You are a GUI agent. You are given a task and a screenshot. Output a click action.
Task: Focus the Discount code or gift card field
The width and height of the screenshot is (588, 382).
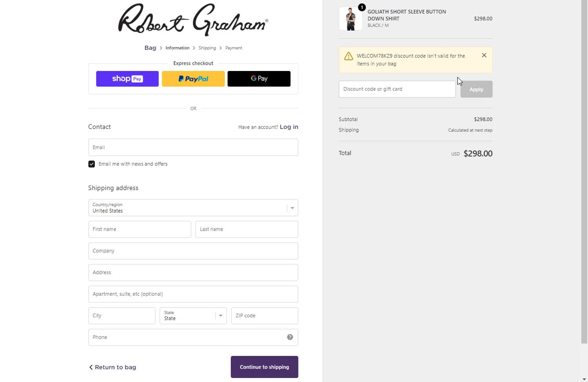[x=397, y=89]
